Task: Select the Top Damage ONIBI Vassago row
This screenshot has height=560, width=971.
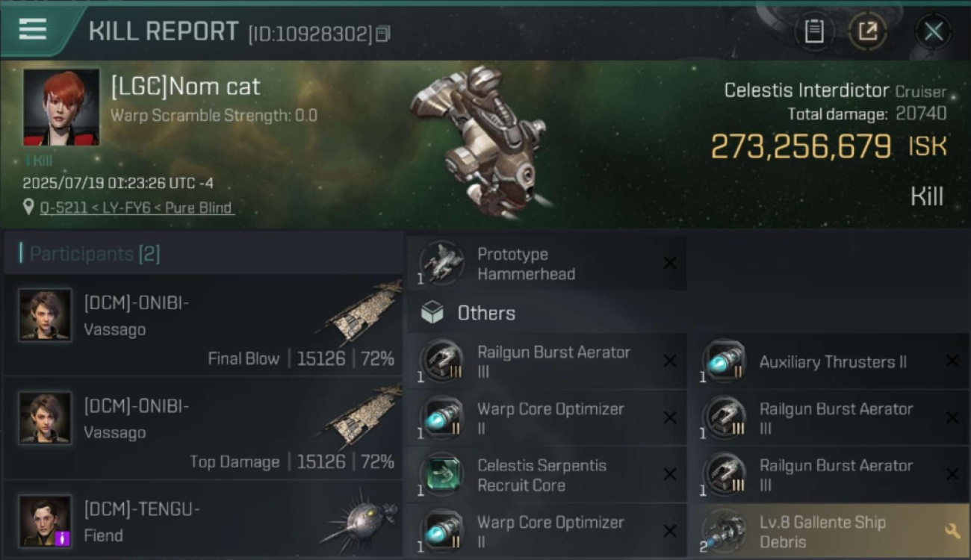Action: click(203, 429)
